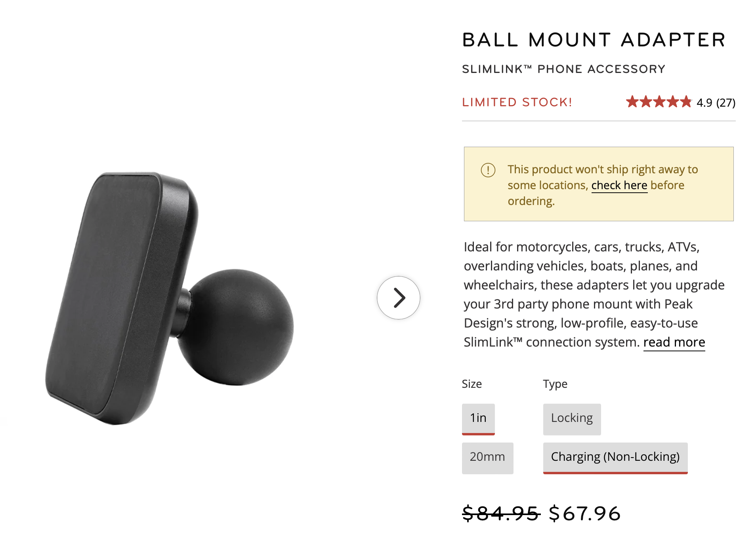Show the next product image with the chevron arrow
This screenshot has width=756, height=548.
pos(398,298)
